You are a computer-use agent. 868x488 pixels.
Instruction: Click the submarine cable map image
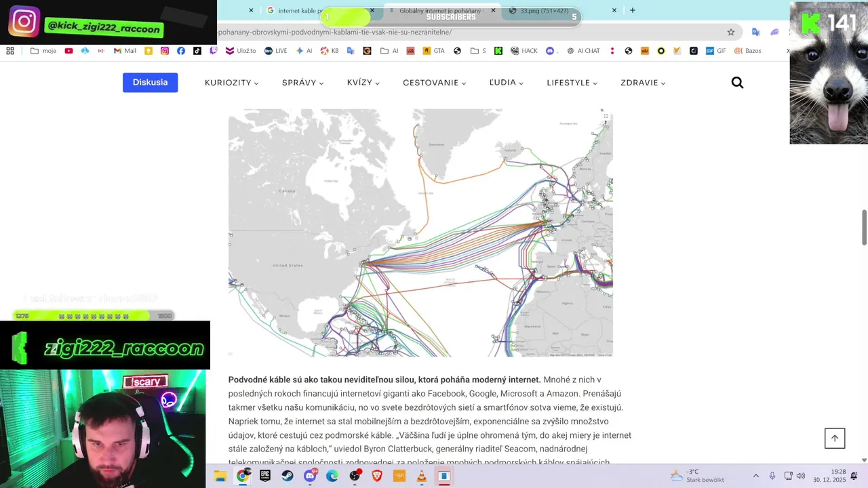point(420,233)
